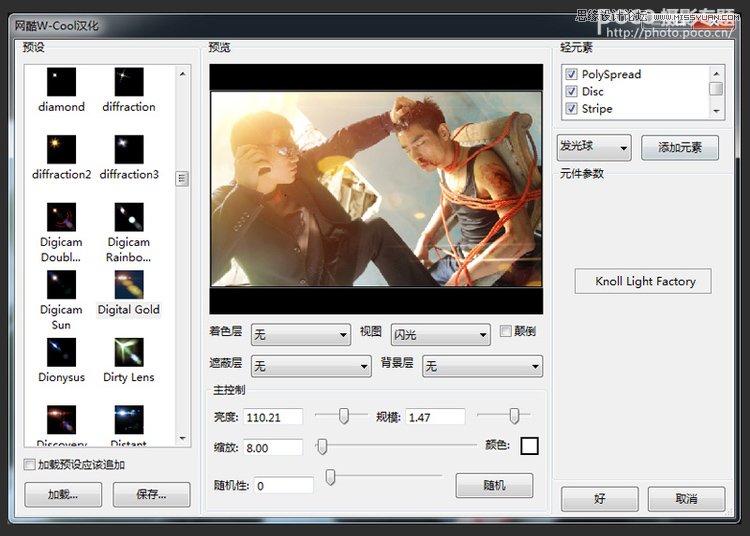750x536 pixels.
Task: Click the 随机性 randomness slider handle
Action: 330,477
